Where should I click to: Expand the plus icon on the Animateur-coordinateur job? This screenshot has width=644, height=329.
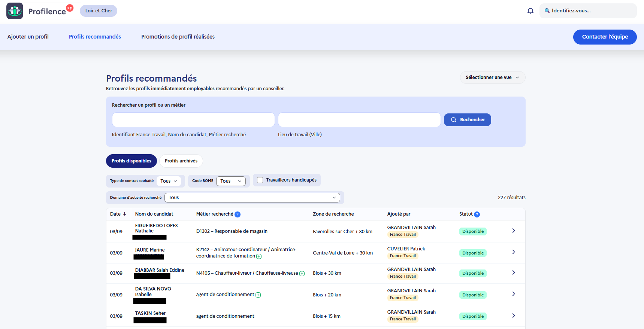[259, 256]
